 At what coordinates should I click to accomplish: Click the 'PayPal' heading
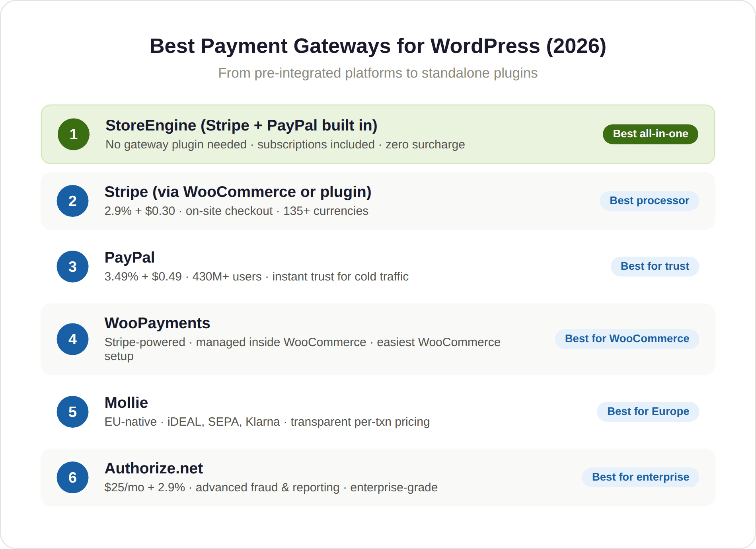[x=129, y=257]
